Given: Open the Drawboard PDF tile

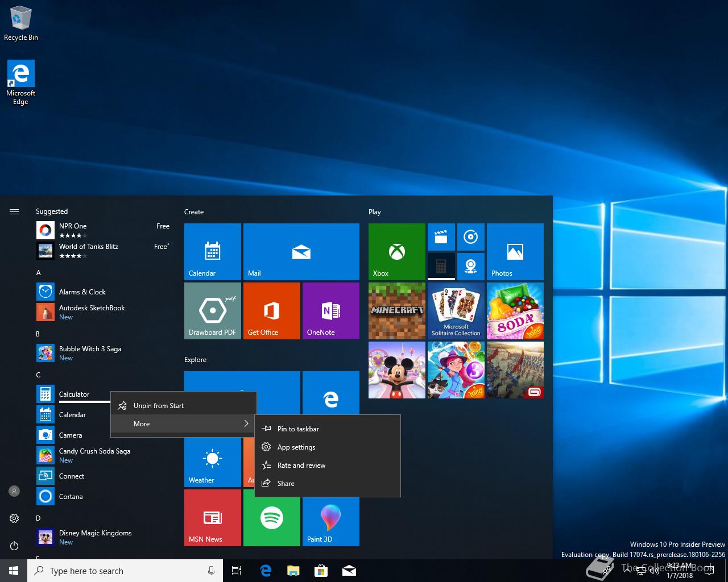Looking at the screenshot, I should tap(213, 311).
